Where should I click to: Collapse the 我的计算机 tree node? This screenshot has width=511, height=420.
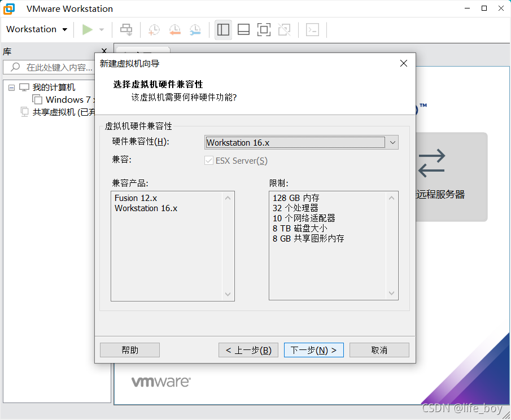click(11, 88)
